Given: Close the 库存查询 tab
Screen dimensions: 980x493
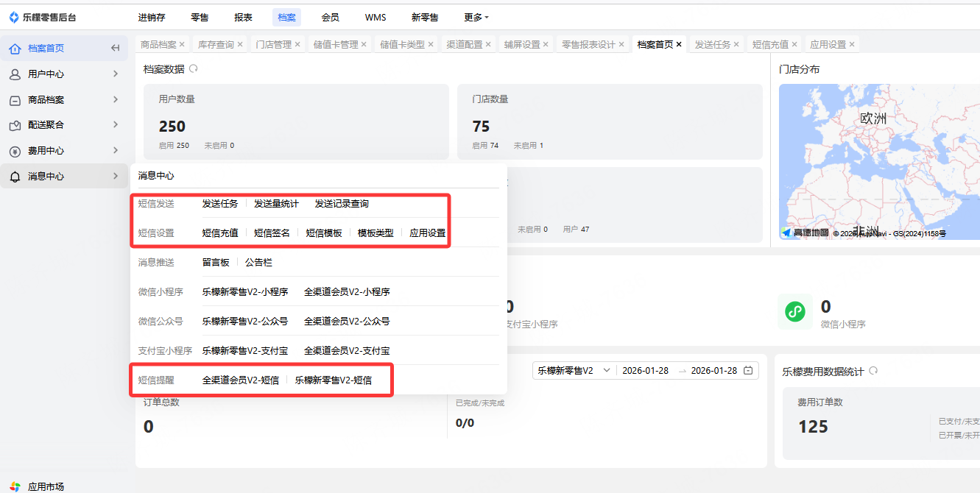Looking at the screenshot, I should [240, 44].
